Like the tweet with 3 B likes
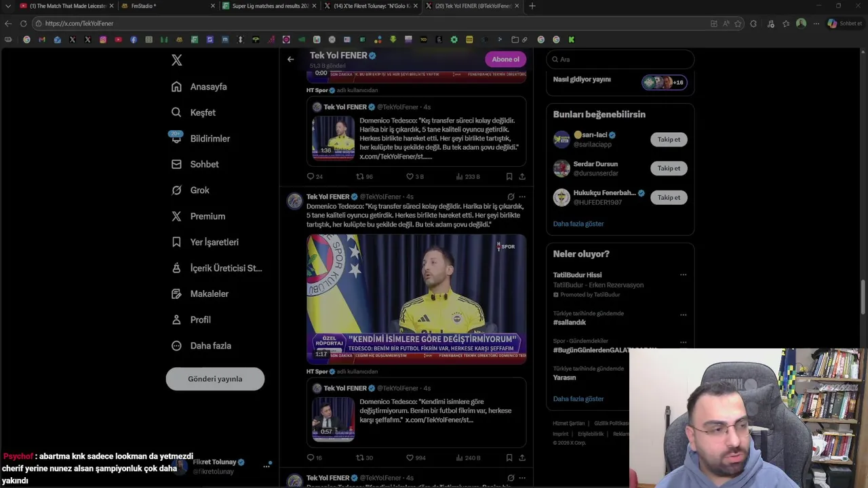The width and height of the screenshot is (868, 488). tap(415, 176)
